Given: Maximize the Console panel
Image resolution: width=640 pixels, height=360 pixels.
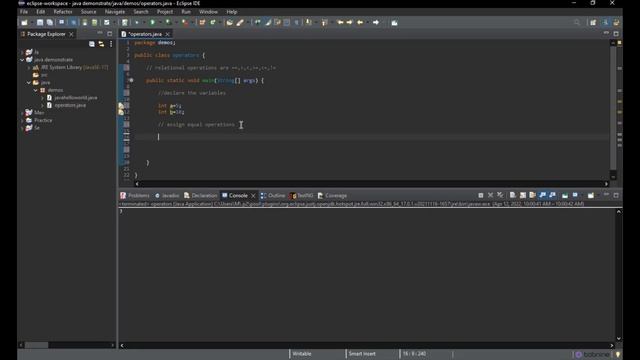Looking at the screenshot, I should pos(616,195).
